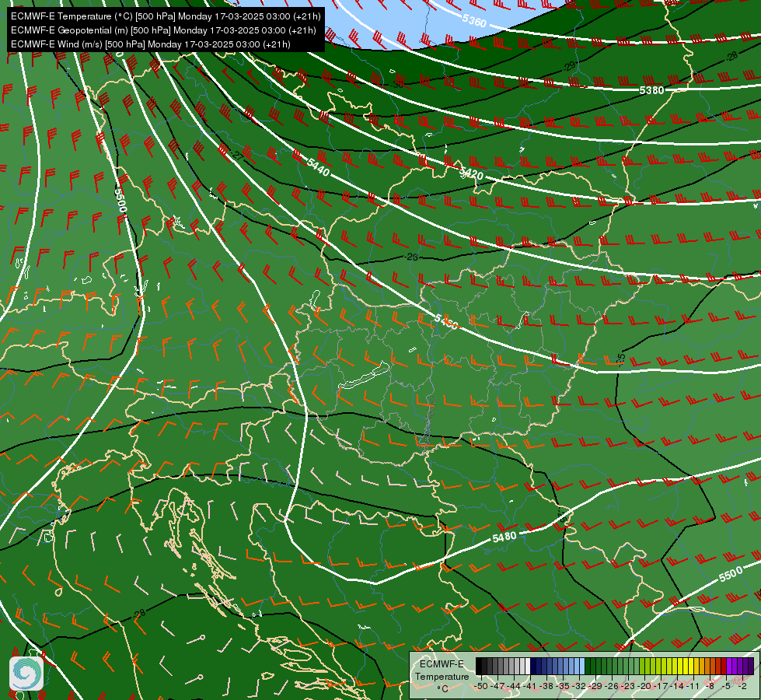Image resolution: width=761 pixels, height=700 pixels.
Task: Click the °C unit label in the legend
Action: tap(442, 689)
